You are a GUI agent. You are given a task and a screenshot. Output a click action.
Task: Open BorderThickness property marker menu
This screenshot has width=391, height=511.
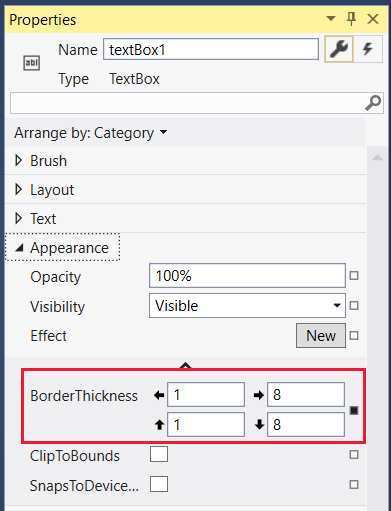click(354, 410)
